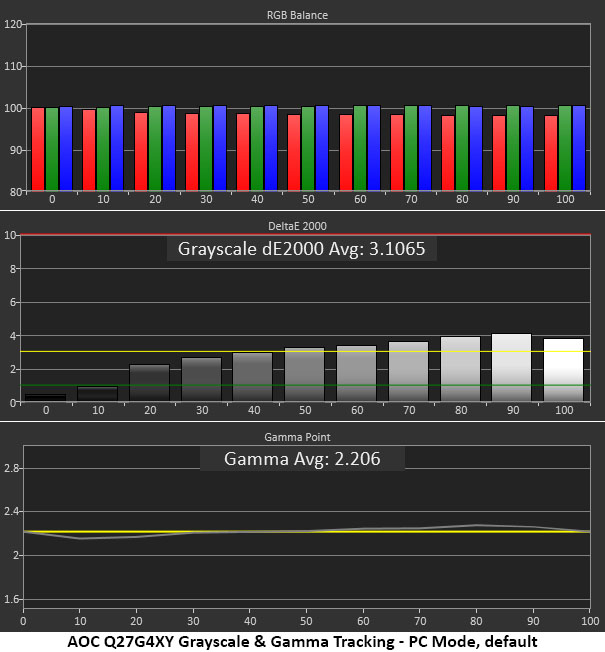Click red bar at 0 in RGB Balance

point(38,149)
